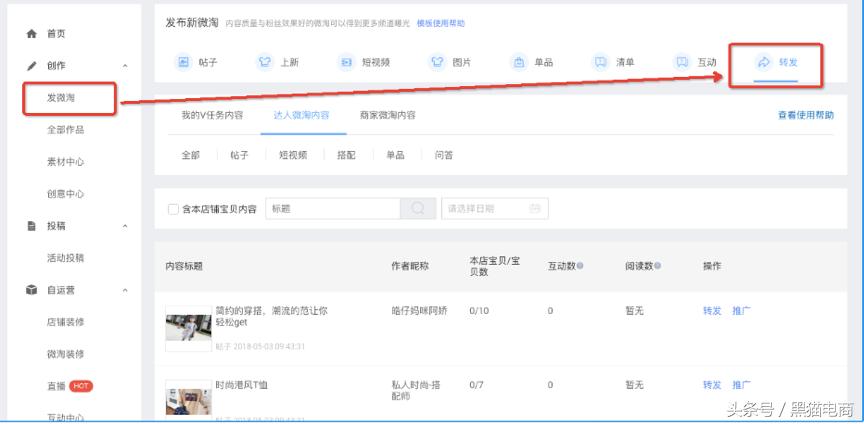
Task: Open 直播 in the sidebar
Action: point(56,386)
